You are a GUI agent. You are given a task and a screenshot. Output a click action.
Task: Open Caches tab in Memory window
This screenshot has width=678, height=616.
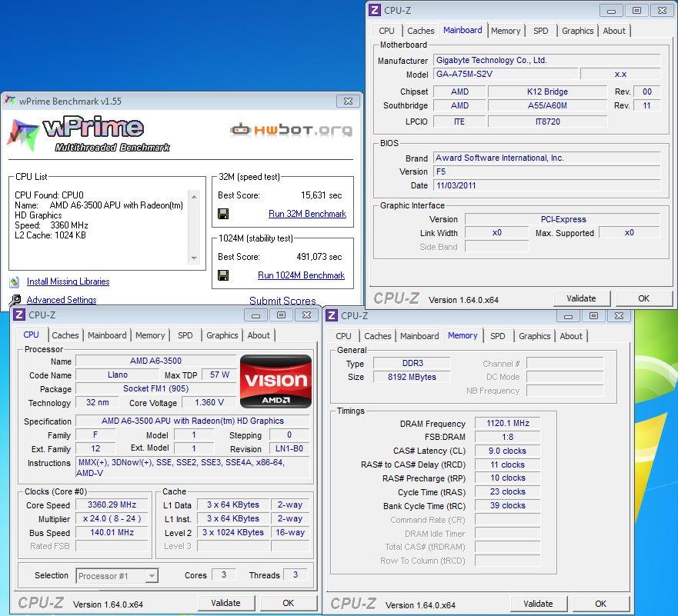point(378,336)
